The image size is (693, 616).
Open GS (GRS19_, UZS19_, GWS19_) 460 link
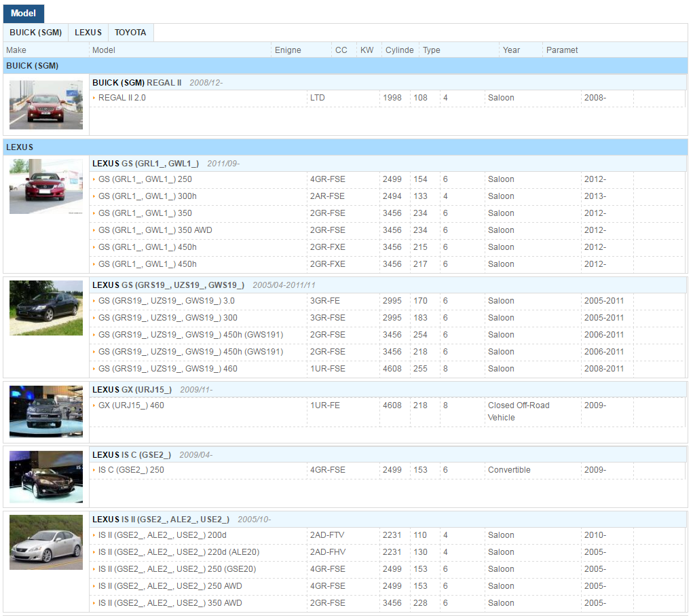pyautogui.click(x=168, y=368)
